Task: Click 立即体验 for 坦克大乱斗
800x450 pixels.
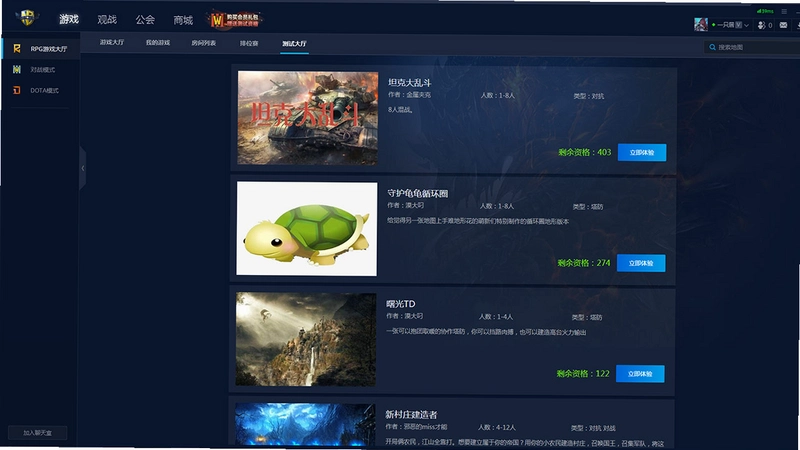Action: pyautogui.click(x=642, y=153)
